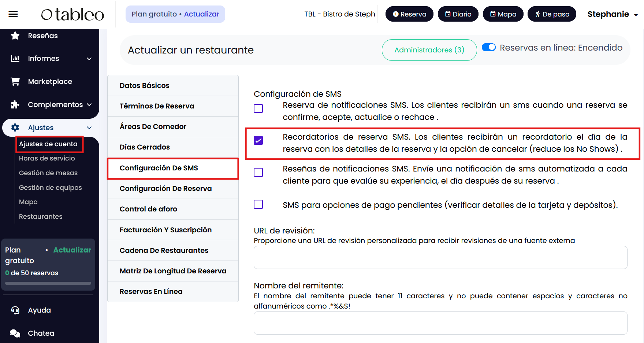Click the Ajustes gear icon
644x343 pixels.
15,128
